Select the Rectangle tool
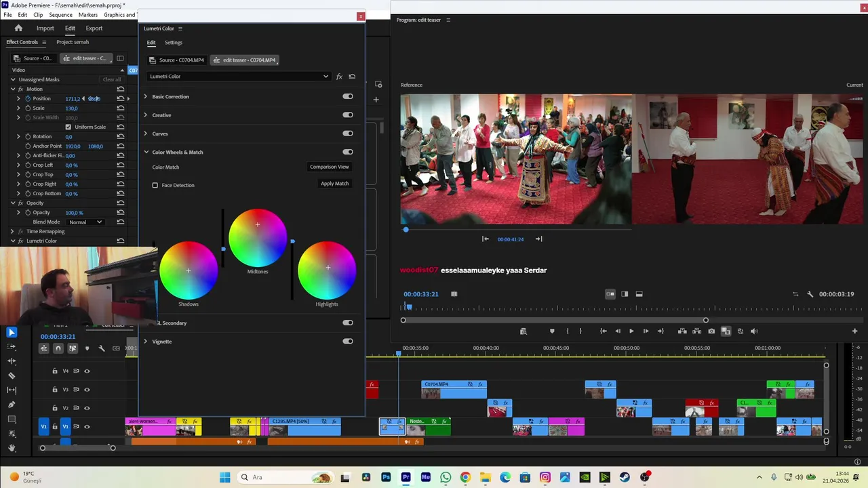 pos(12,419)
